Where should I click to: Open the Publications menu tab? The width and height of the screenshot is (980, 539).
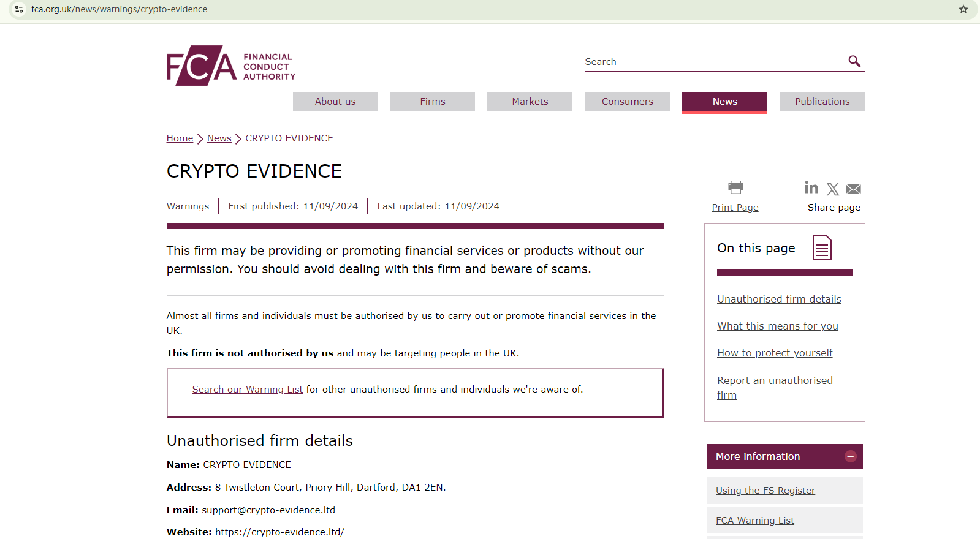pyautogui.click(x=822, y=102)
